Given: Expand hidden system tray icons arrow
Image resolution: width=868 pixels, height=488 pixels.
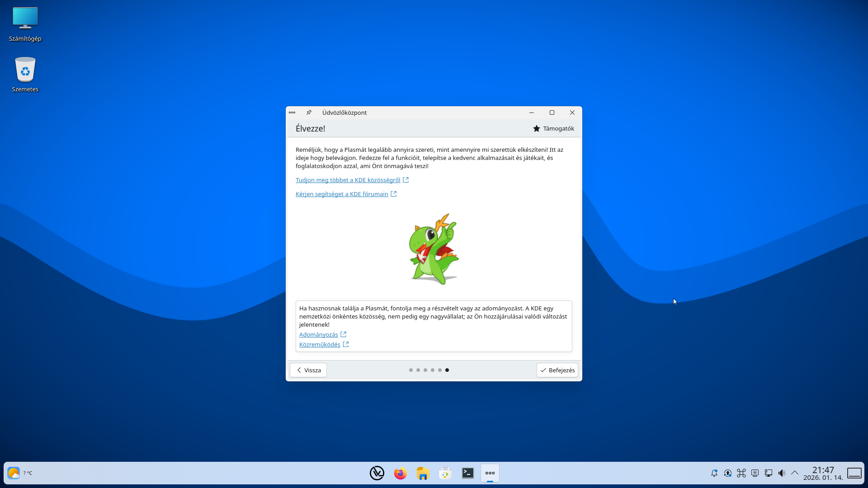Looking at the screenshot, I should point(795,473).
